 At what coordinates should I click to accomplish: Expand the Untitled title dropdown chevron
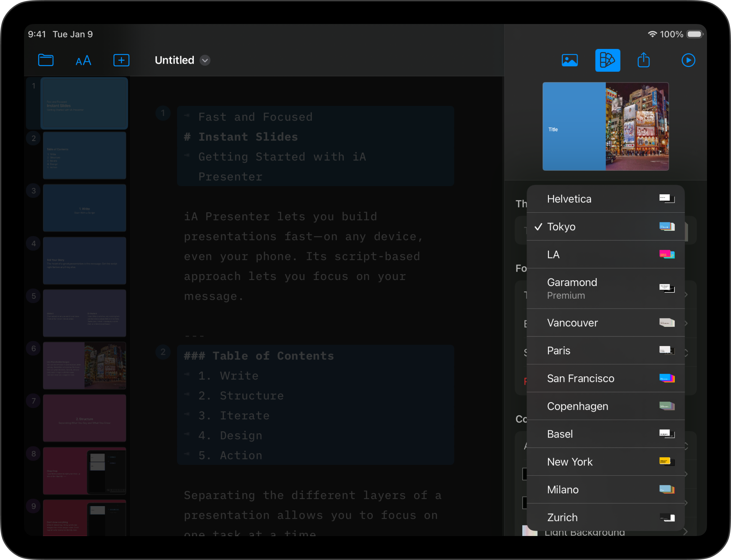205,60
